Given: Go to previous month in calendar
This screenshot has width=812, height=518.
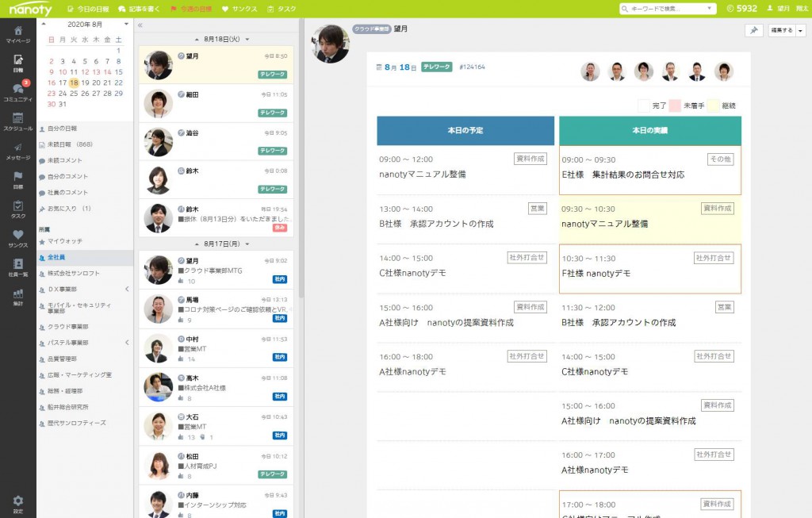Looking at the screenshot, I should 44,25.
